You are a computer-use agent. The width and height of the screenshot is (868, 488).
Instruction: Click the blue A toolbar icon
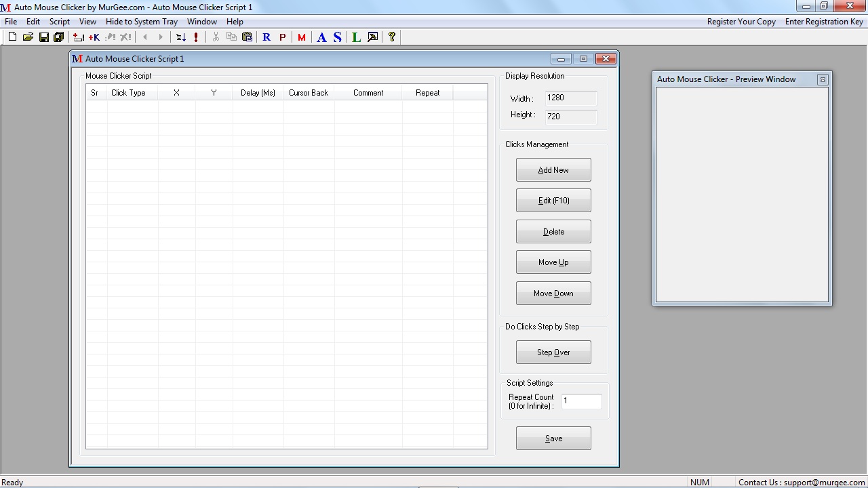(321, 37)
